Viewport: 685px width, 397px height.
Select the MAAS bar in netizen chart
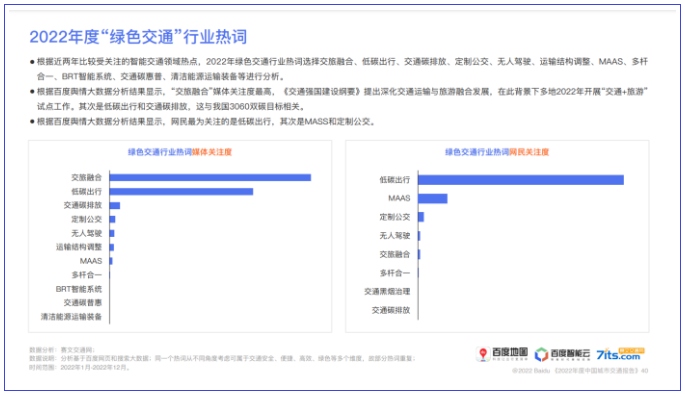[432, 198]
